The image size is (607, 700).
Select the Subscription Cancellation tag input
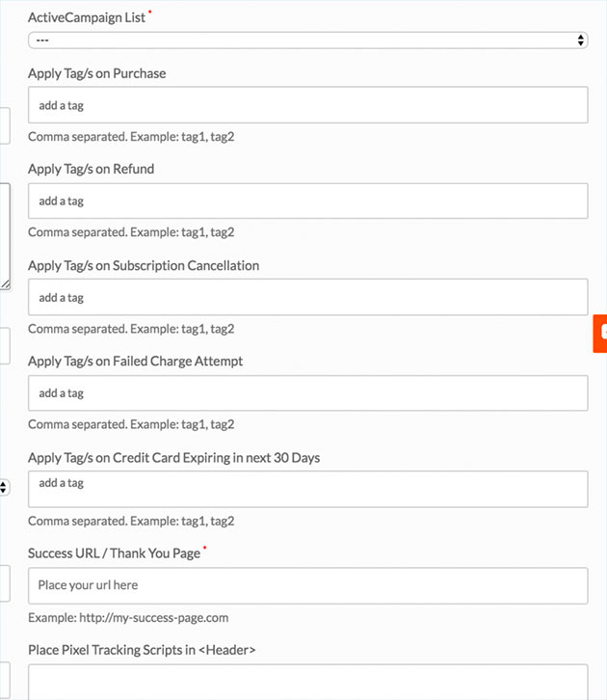tap(307, 297)
